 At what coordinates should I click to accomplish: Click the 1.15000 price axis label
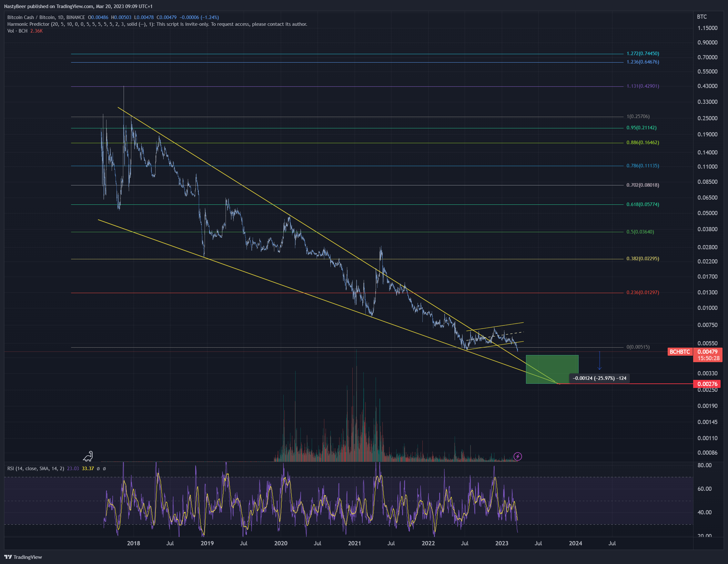pyautogui.click(x=707, y=28)
